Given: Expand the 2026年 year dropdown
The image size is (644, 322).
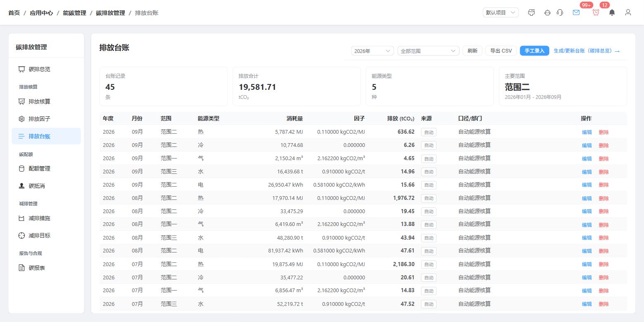Looking at the screenshot, I should click(372, 51).
